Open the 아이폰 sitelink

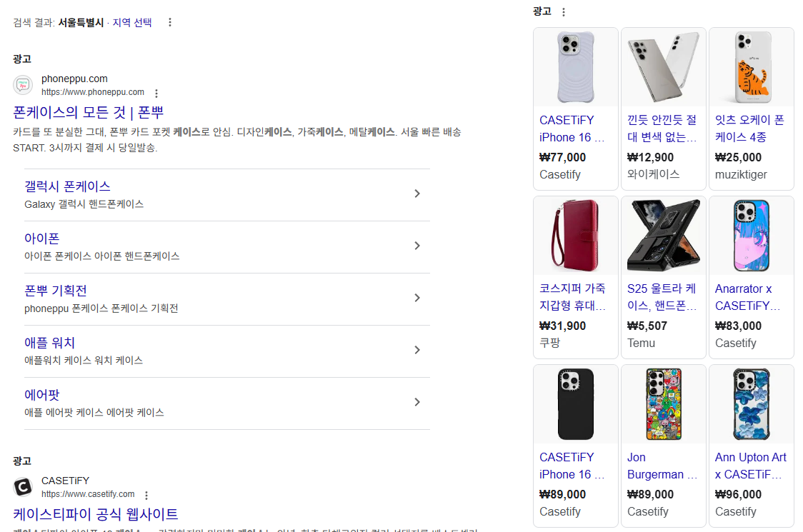(42, 239)
